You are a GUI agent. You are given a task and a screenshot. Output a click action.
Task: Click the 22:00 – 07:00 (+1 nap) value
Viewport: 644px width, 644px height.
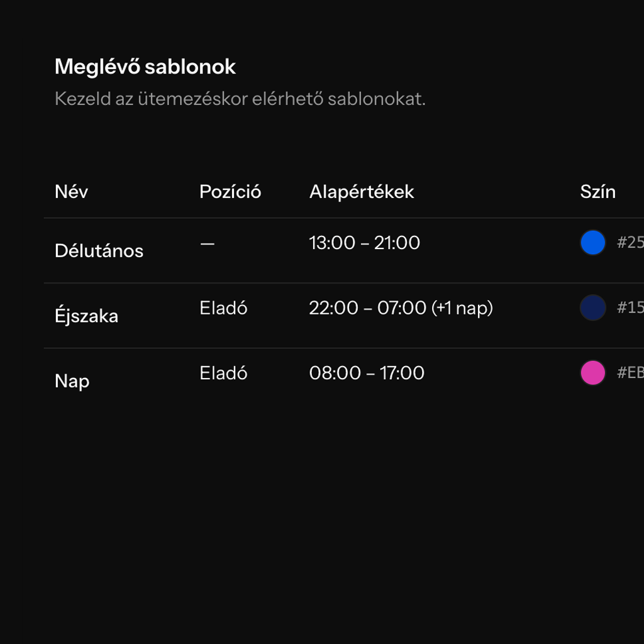pos(402,308)
